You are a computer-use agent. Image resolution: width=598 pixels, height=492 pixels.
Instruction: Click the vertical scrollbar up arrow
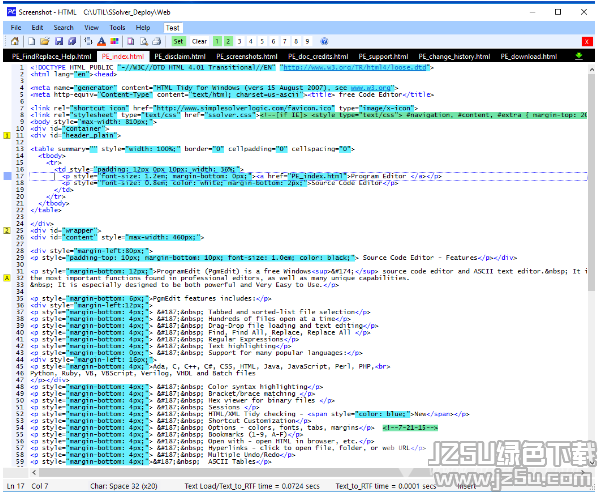pos(592,70)
